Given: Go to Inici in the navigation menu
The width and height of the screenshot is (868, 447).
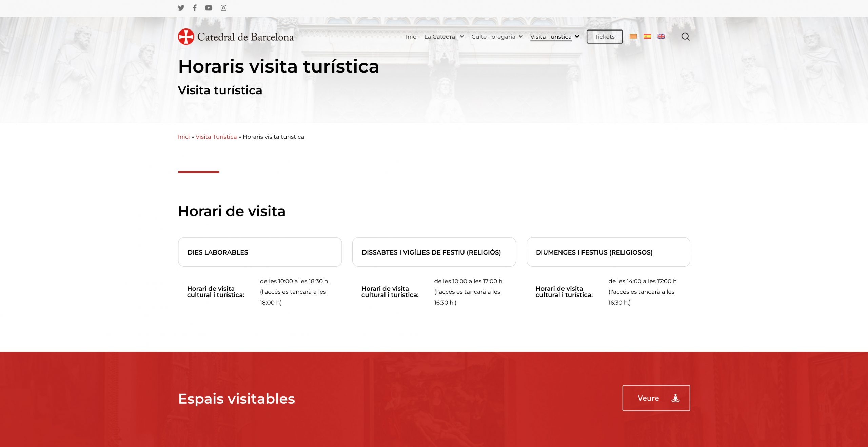Looking at the screenshot, I should (411, 37).
